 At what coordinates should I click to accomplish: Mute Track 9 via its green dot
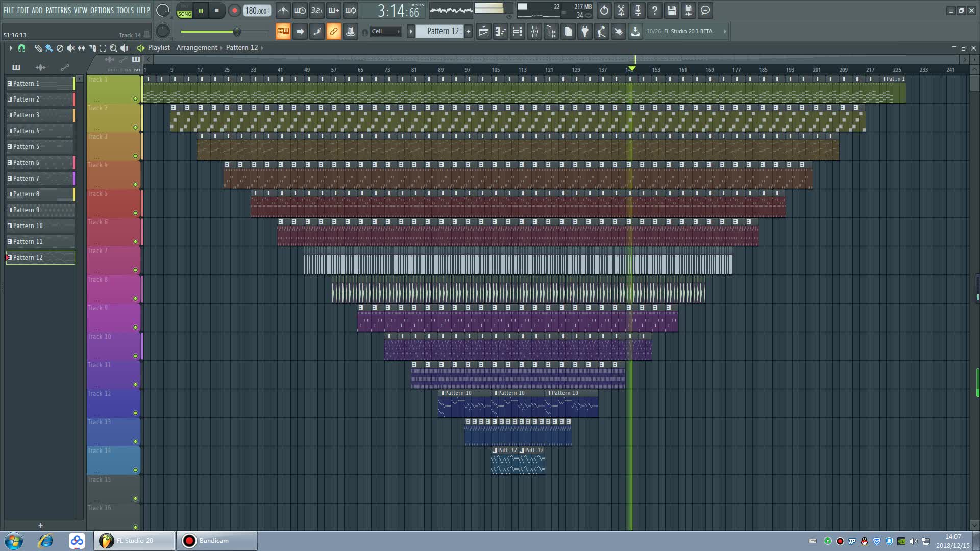(x=135, y=328)
